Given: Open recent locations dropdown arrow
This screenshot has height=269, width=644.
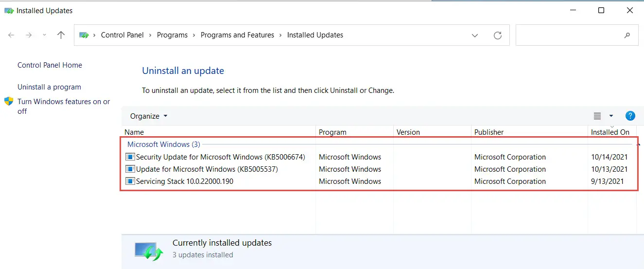Looking at the screenshot, I should coord(45,35).
